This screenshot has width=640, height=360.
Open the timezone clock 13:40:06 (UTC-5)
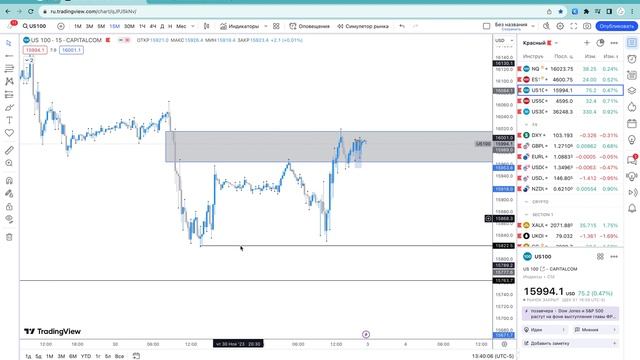493,356
